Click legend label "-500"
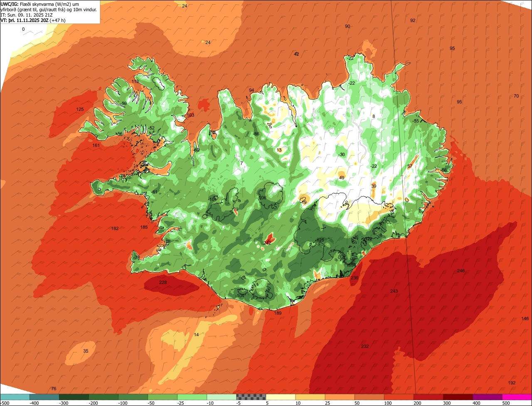 click(x=5, y=403)
